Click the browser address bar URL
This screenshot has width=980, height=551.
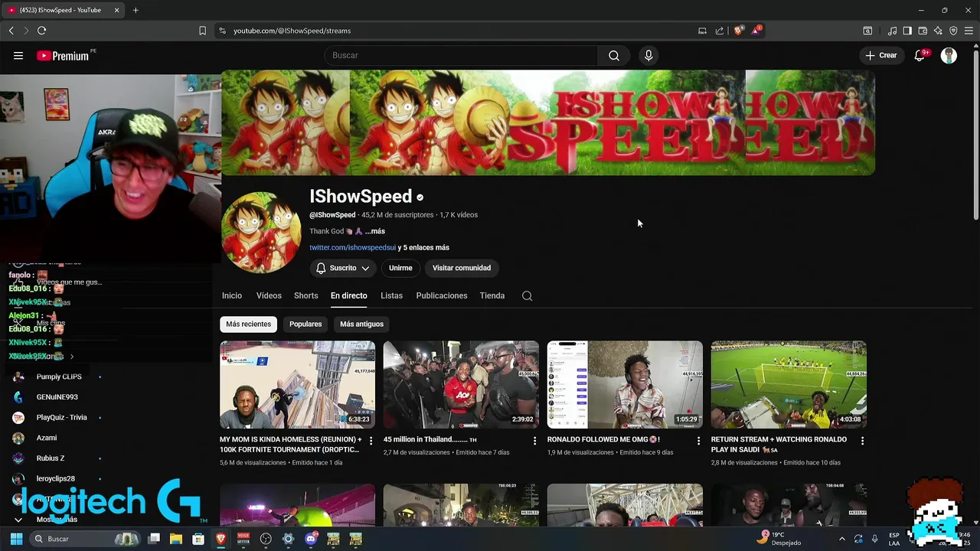(292, 31)
